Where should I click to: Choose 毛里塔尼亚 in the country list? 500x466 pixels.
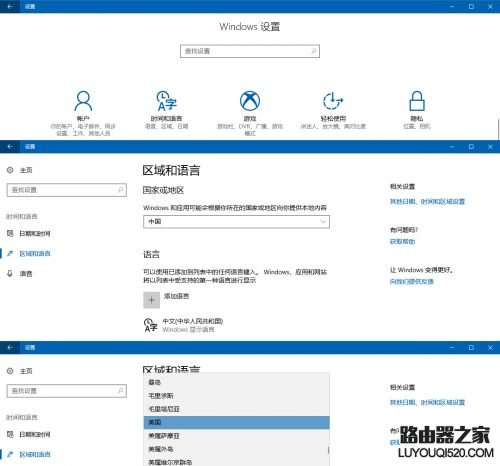pyautogui.click(x=236, y=409)
